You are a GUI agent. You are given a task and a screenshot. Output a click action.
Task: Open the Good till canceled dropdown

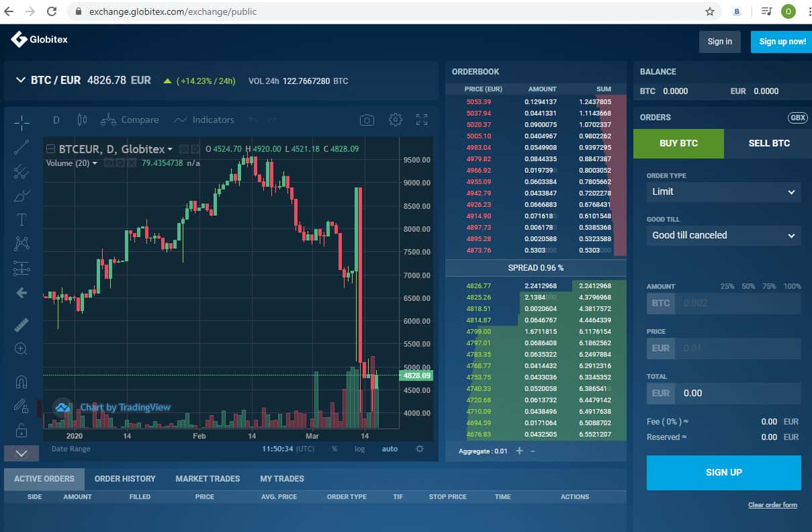[724, 236]
